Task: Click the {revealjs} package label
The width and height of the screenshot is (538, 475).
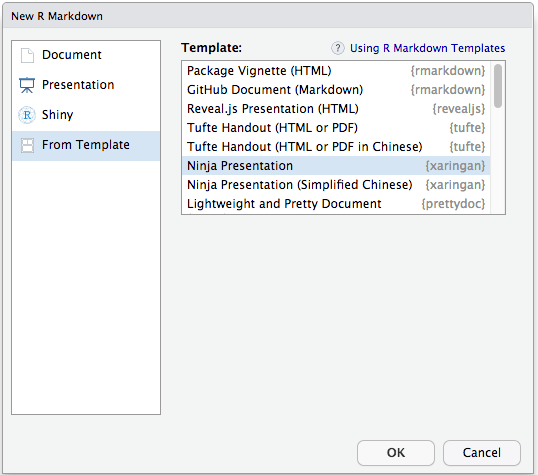Action: pos(459,109)
